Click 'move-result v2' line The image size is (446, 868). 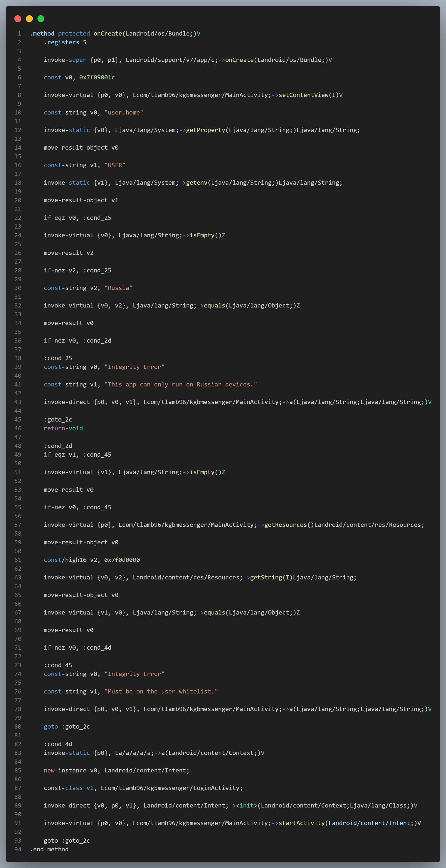(x=69, y=253)
